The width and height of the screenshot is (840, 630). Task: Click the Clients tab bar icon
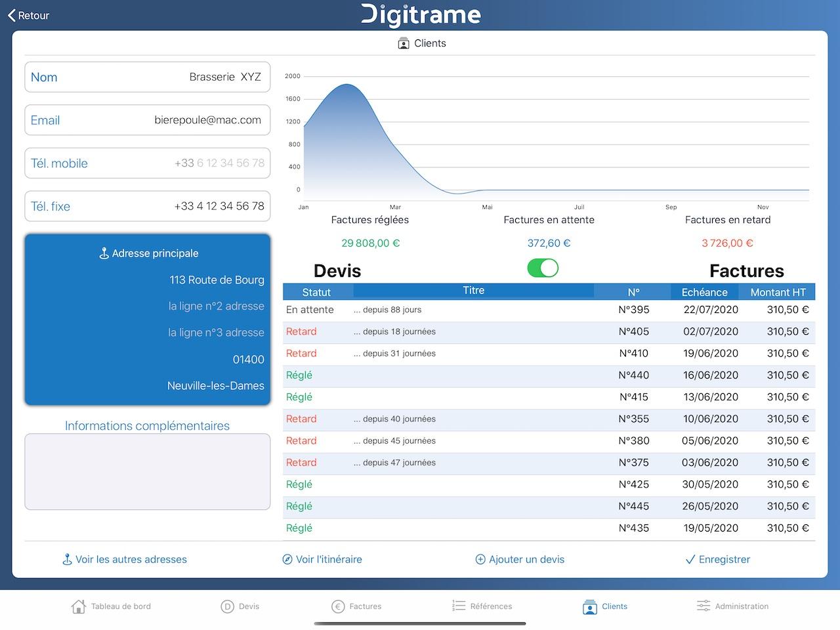click(590, 606)
